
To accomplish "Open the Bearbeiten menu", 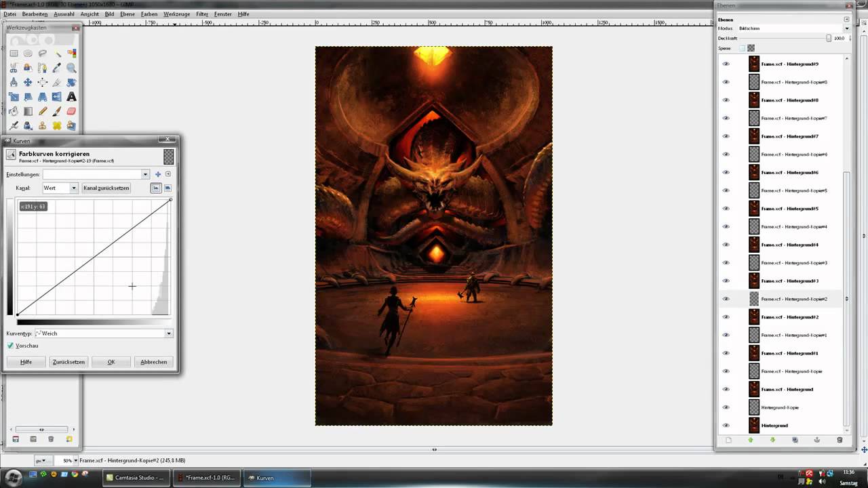I will click(35, 14).
